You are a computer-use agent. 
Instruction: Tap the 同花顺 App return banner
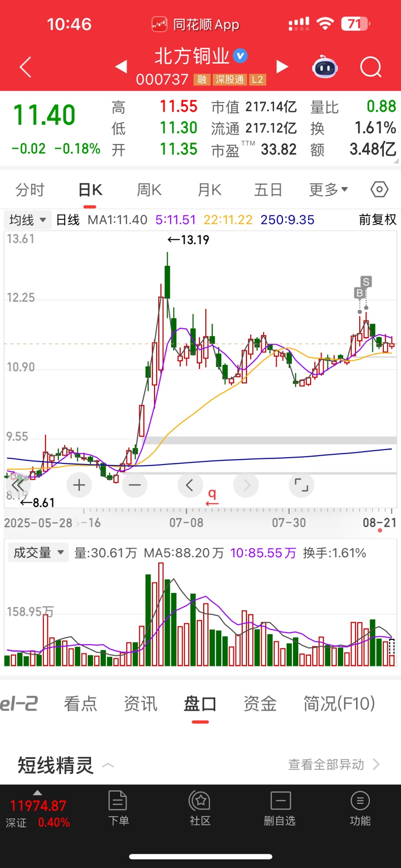[195, 24]
